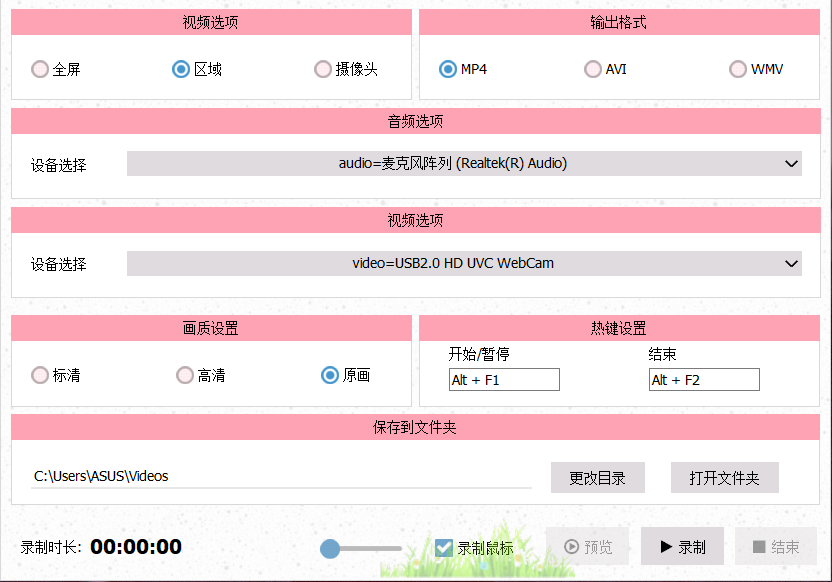This screenshot has width=832, height=582.
Task: Select the 全屏 full screen radio option
Action: click(x=40, y=69)
